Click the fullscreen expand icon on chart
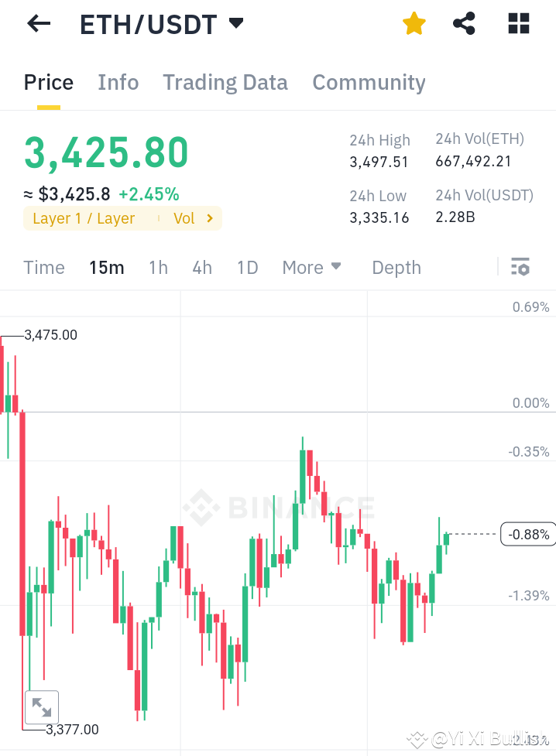This screenshot has height=756, width=556. click(x=42, y=706)
